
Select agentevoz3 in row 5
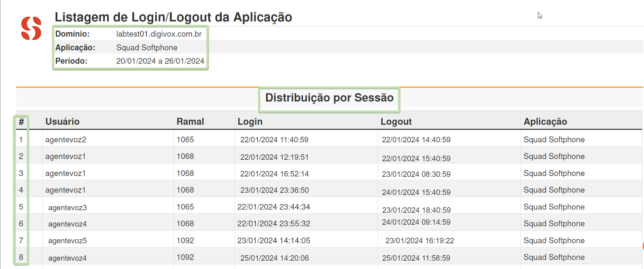[68, 208]
